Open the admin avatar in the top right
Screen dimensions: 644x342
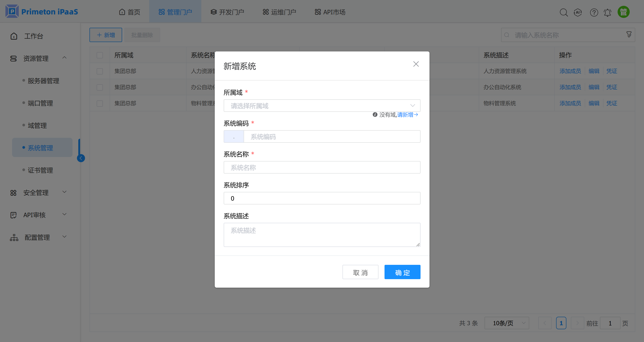[623, 12]
